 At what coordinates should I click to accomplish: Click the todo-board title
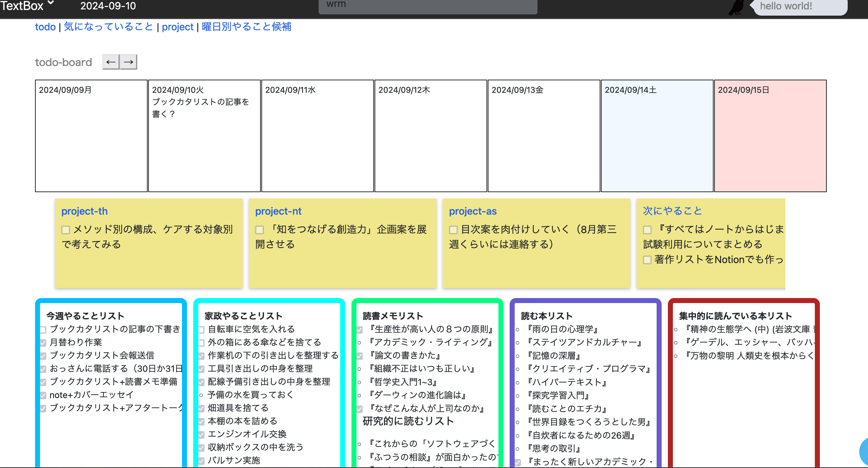pos(63,62)
